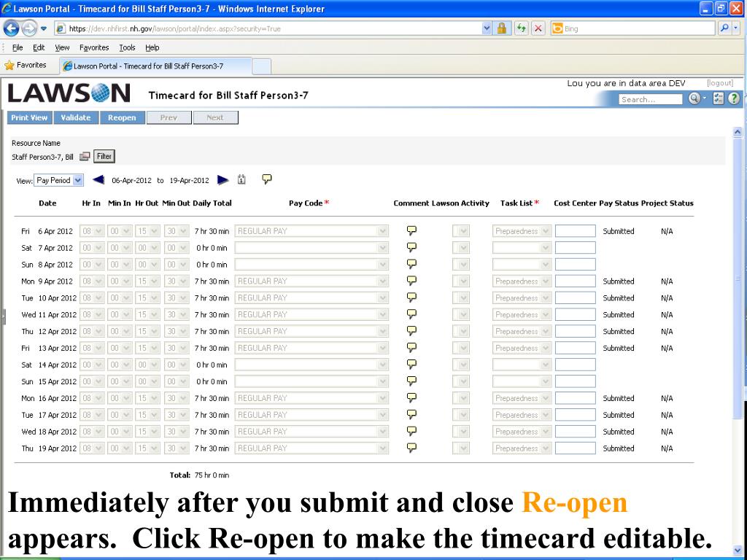The height and width of the screenshot is (560, 747).
Task: Open the Help menu
Action: (152, 47)
